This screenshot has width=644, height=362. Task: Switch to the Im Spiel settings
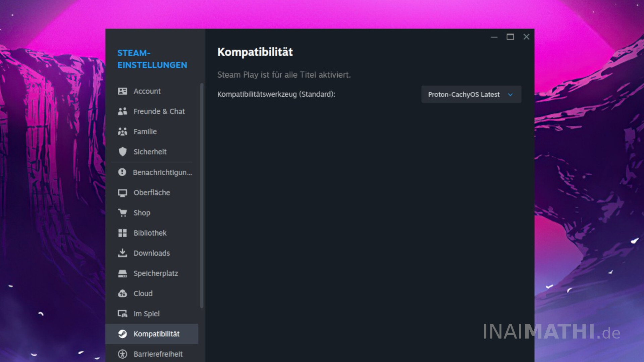tap(147, 314)
